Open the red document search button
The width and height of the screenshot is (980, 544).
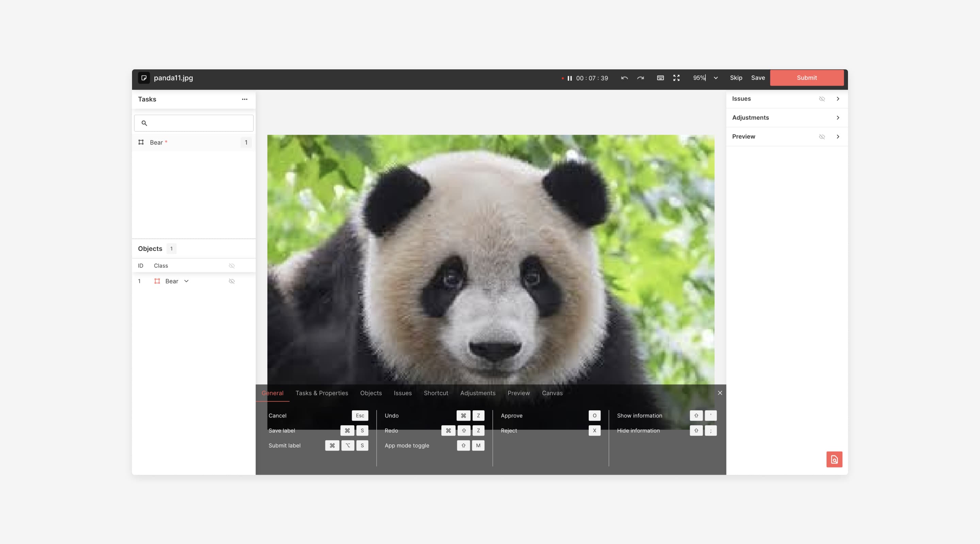point(834,460)
